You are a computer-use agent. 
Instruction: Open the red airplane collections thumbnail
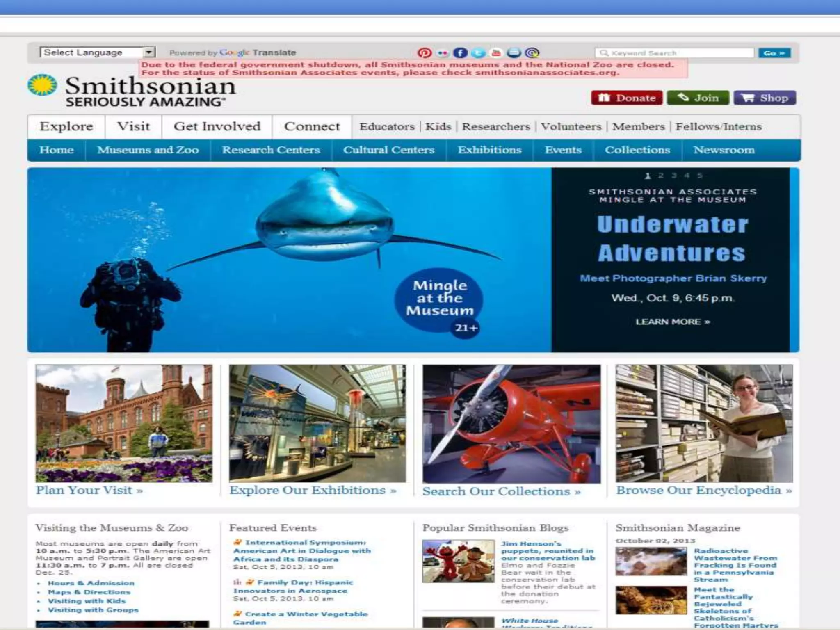click(x=511, y=424)
